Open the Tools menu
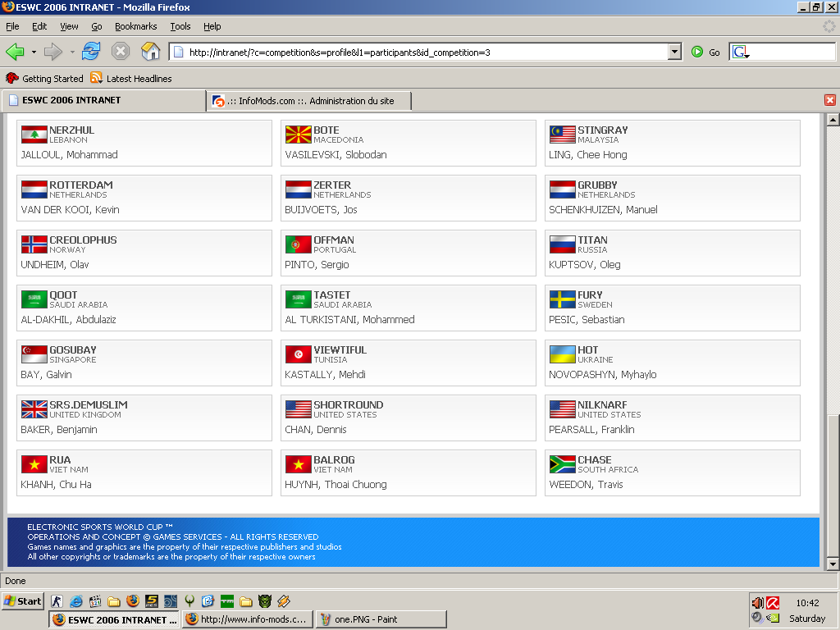 (x=180, y=26)
